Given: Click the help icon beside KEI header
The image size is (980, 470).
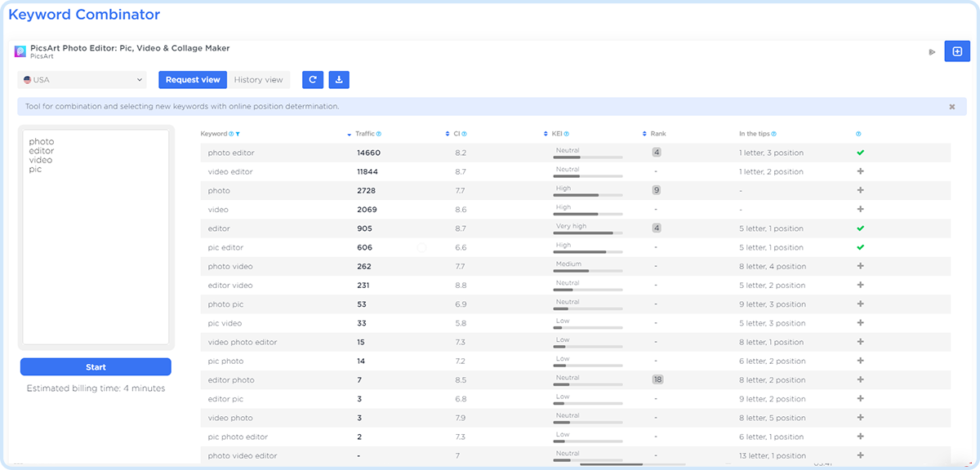Looking at the screenshot, I should 567,134.
